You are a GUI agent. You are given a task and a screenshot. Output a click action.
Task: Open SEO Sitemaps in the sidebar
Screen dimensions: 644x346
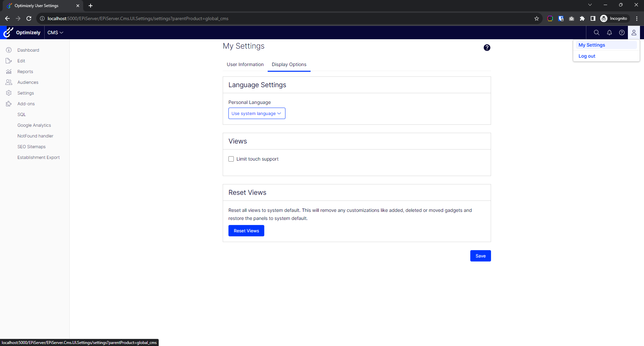click(x=32, y=147)
